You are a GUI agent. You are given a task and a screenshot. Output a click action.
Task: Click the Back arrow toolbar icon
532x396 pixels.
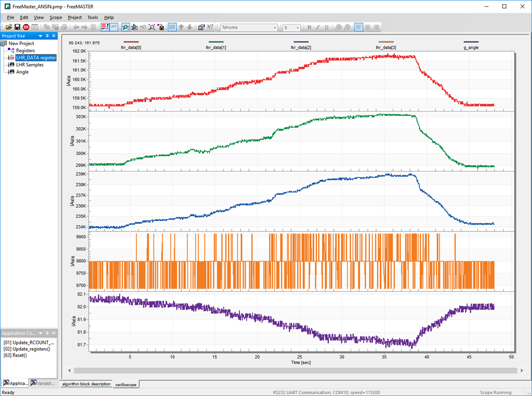(76, 27)
